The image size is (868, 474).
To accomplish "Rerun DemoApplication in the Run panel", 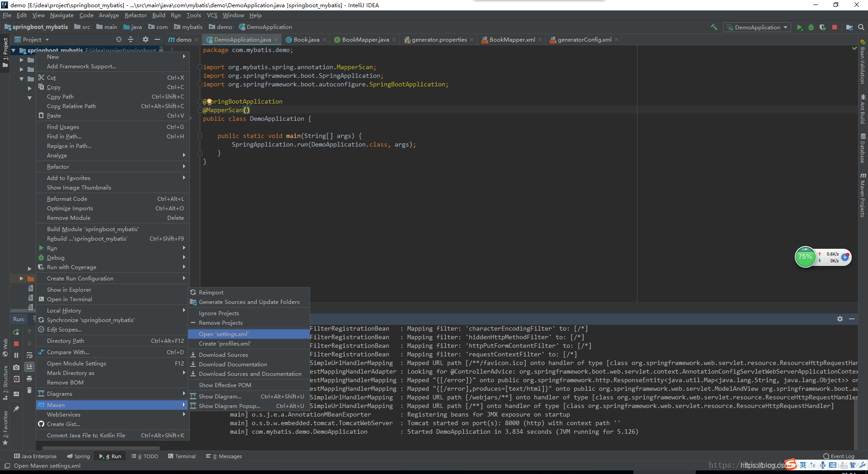I will pos(16,332).
